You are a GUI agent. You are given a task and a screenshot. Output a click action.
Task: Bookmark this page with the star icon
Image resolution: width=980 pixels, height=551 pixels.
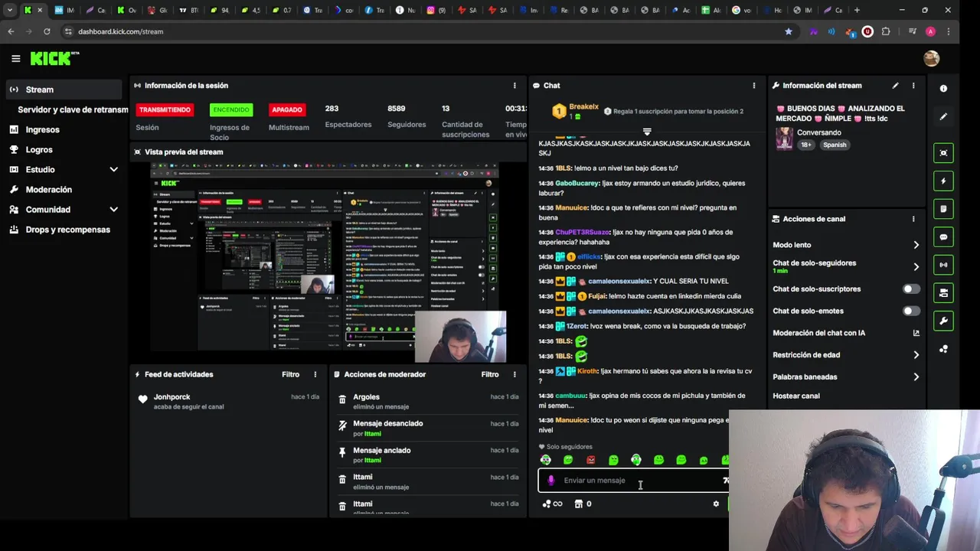coord(789,31)
